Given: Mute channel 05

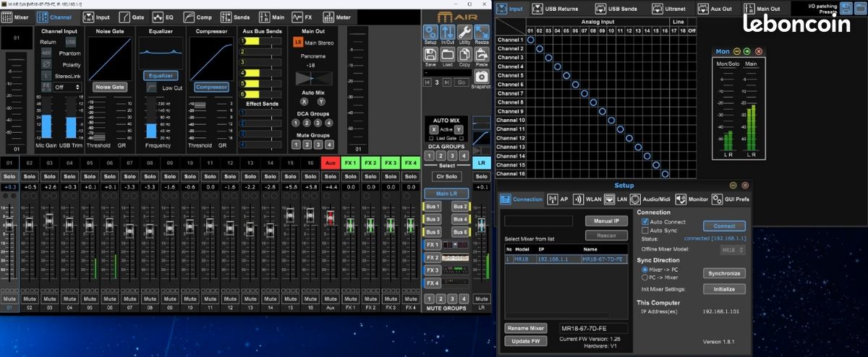Looking at the screenshot, I should point(90,298).
